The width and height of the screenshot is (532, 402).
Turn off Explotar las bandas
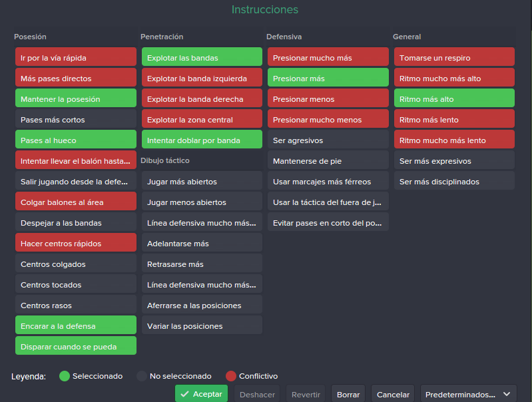click(x=202, y=58)
